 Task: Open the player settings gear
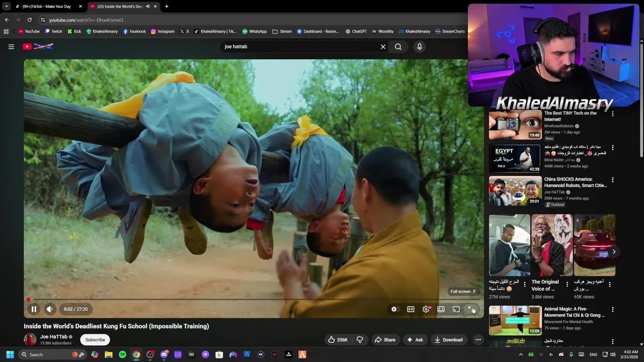[426, 309]
